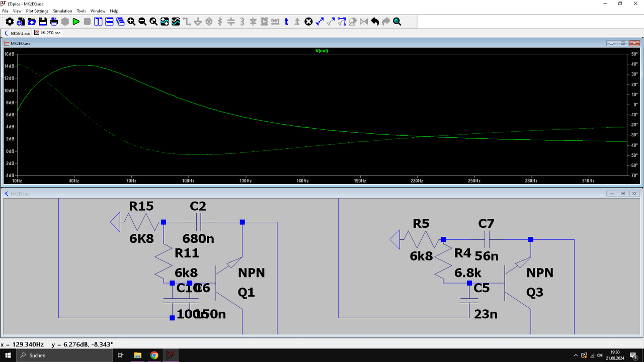This screenshot has height=362, width=644.
Task: Save the file with the floppy icon
Action: click(x=43, y=22)
